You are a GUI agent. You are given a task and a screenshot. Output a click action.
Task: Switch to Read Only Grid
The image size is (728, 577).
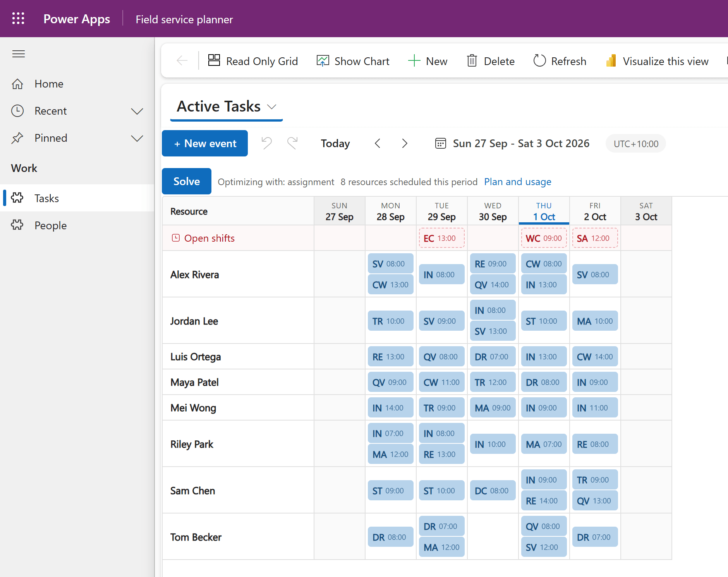pyautogui.click(x=253, y=61)
